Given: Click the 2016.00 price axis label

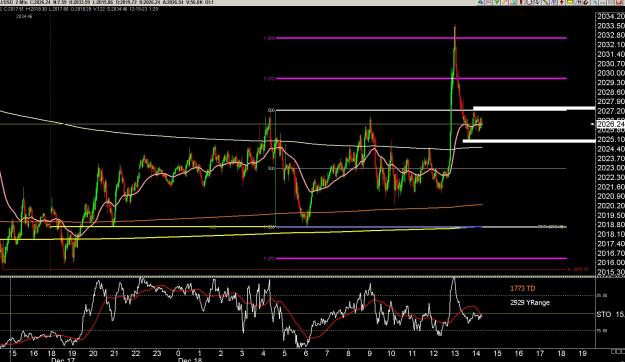Looking at the screenshot, I should click(611, 262).
